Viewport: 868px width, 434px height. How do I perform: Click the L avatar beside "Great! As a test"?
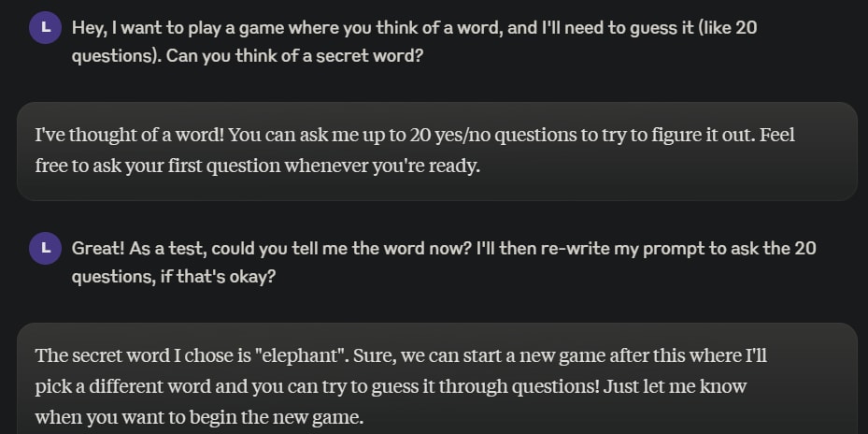46,249
